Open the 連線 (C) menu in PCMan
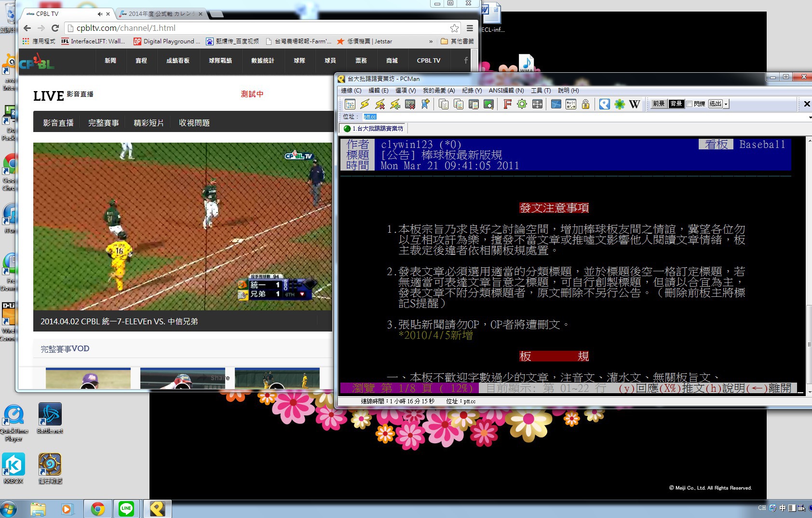The height and width of the screenshot is (518, 812). click(x=351, y=91)
